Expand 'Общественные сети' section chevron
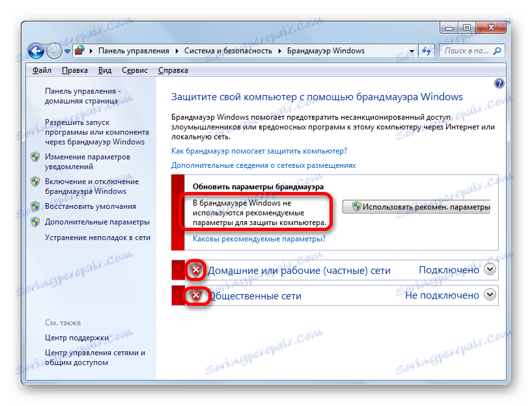Viewport: 532px width, 406px height. coord(490,295)
